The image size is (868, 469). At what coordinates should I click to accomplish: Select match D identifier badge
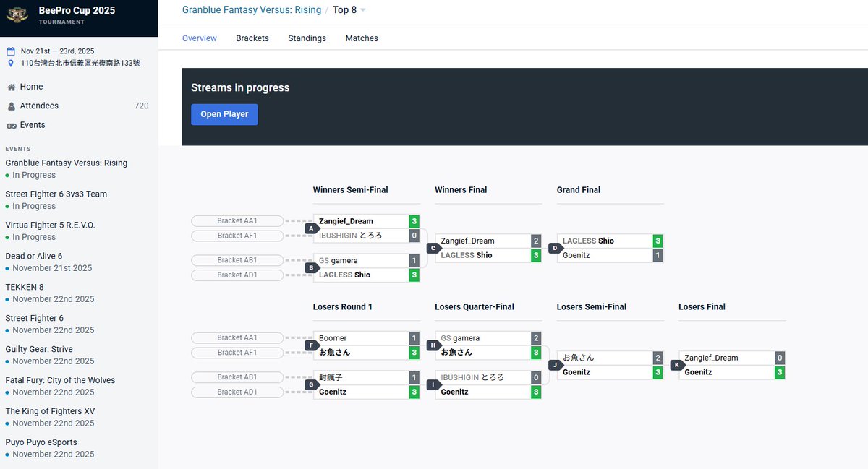pyautogui.click(x=555, y=248)
